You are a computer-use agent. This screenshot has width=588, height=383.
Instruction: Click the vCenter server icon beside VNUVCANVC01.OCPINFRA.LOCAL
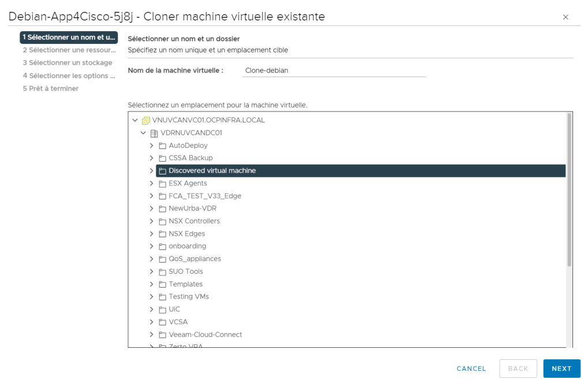[146, 121]
